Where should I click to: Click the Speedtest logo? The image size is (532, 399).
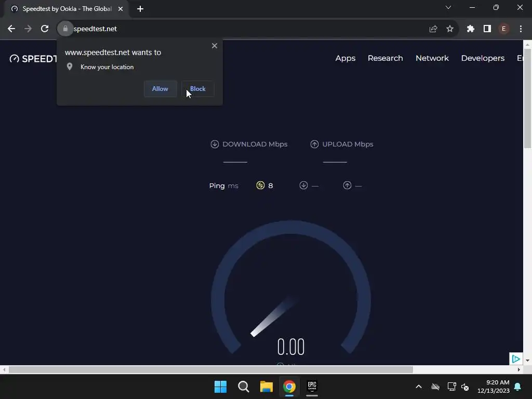pos(33,59)
